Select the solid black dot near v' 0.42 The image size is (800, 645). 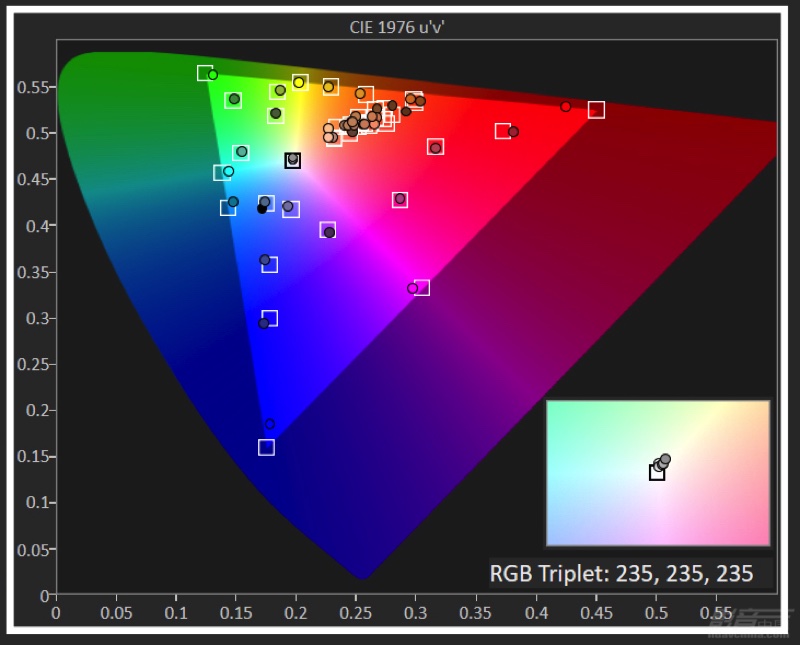click(x=262, y=209)
